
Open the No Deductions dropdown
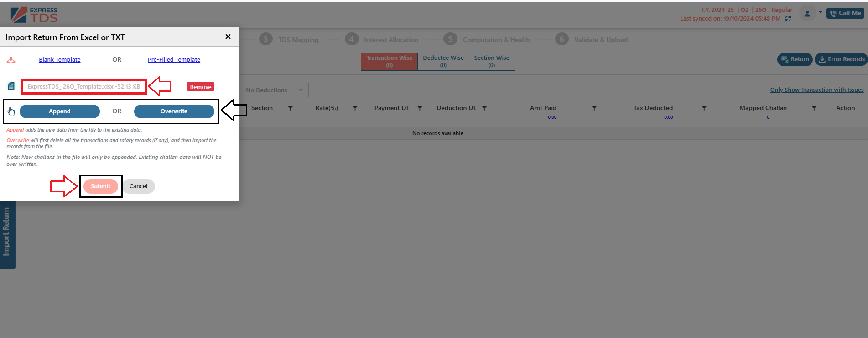coord(274,90)
